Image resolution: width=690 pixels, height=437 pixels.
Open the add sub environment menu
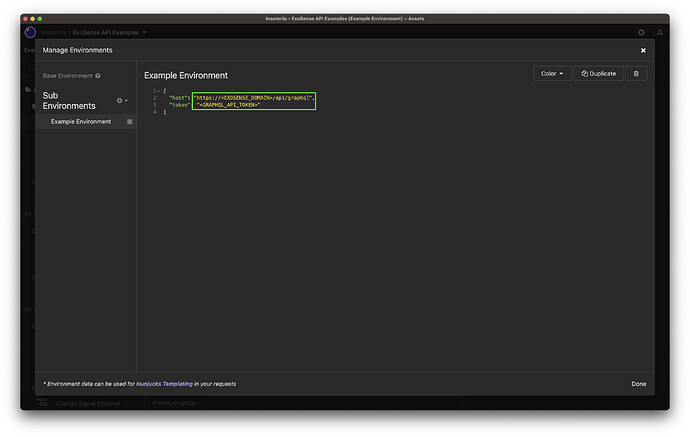point(122,100)
